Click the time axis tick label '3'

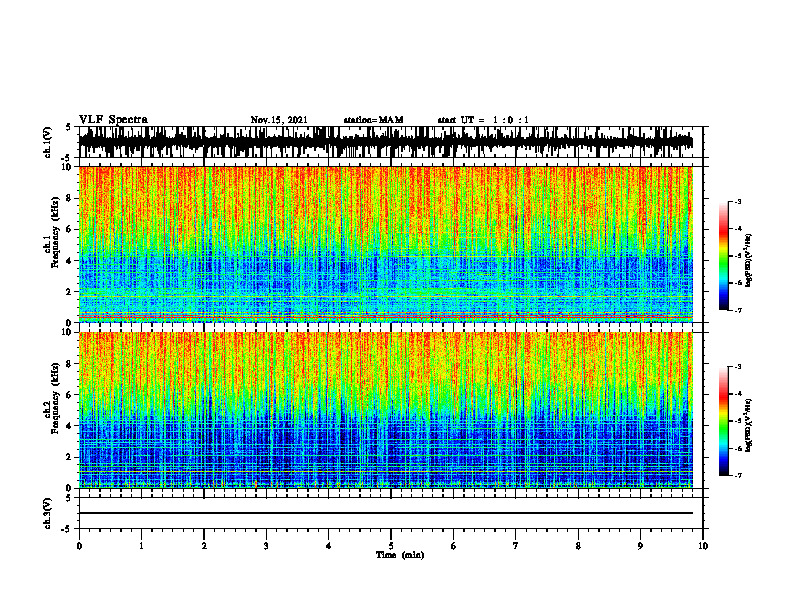tap(266, 546)
